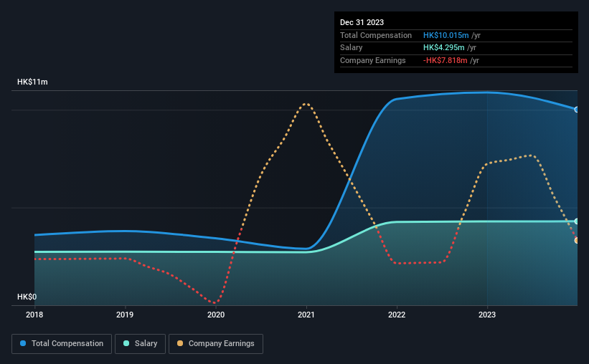Screen dimensions: 589x364
Task: Click the 2022 x-axis label
Action: tap(397, 315)
